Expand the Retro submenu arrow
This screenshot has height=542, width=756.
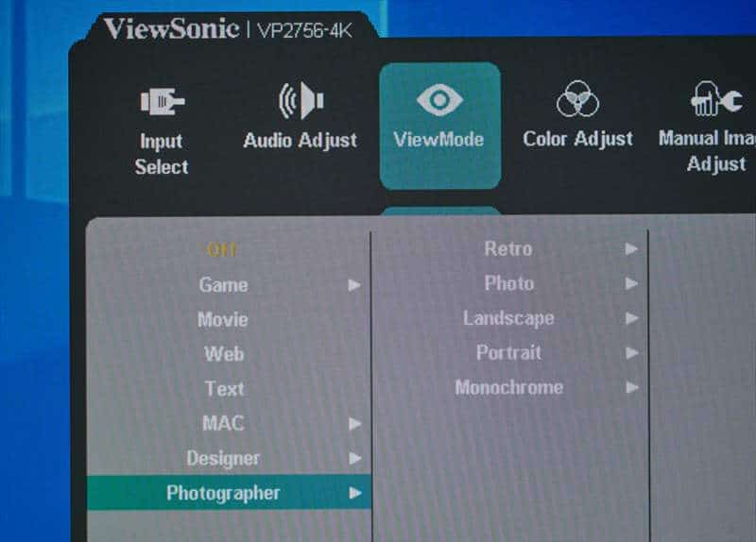click(x=631, y=249)
